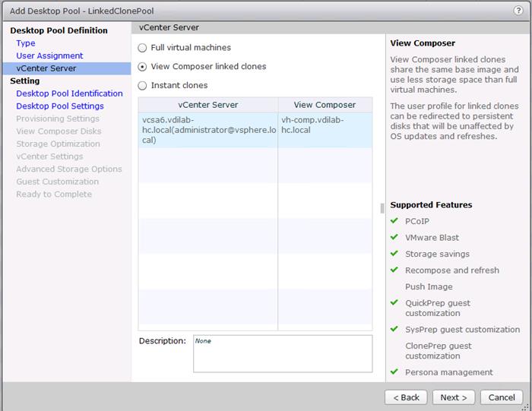Screen dimensions: 532x411
Task: Click Provisioning Settings step
Action: [x=58, y=119]
